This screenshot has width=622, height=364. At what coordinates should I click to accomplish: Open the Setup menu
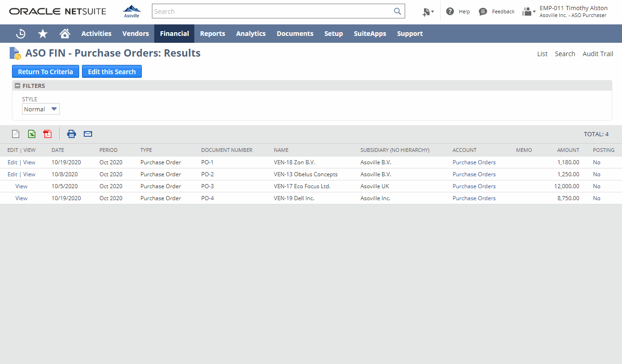pos(333,34)
